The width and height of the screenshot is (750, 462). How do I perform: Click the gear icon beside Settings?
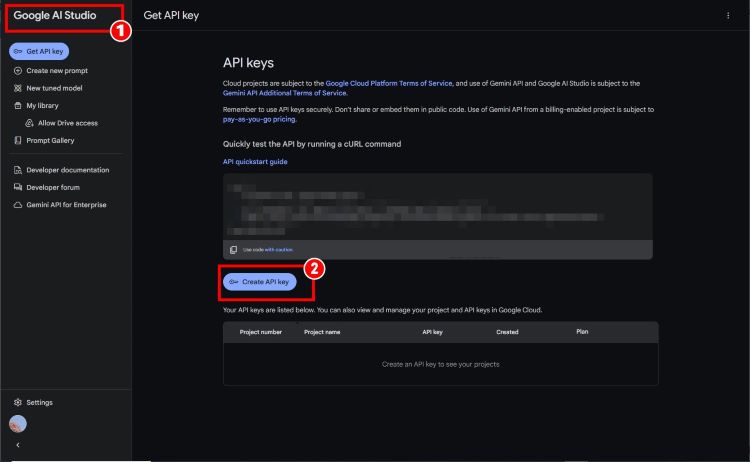pos(18,402)
